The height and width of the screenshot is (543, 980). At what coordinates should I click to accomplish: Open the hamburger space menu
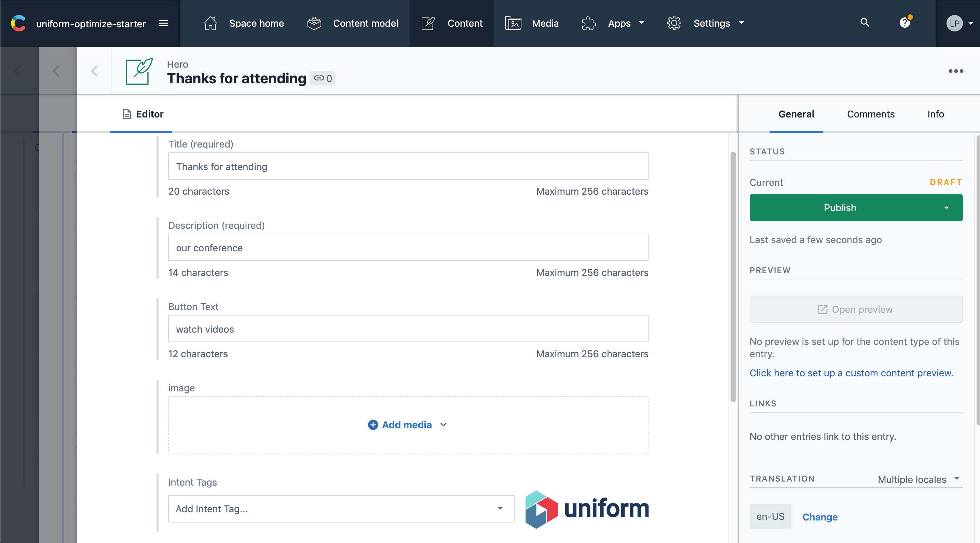pos(163,23)
